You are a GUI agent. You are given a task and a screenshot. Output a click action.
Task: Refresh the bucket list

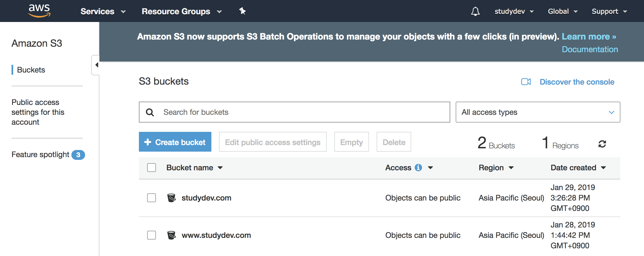(x=602, y=144)
